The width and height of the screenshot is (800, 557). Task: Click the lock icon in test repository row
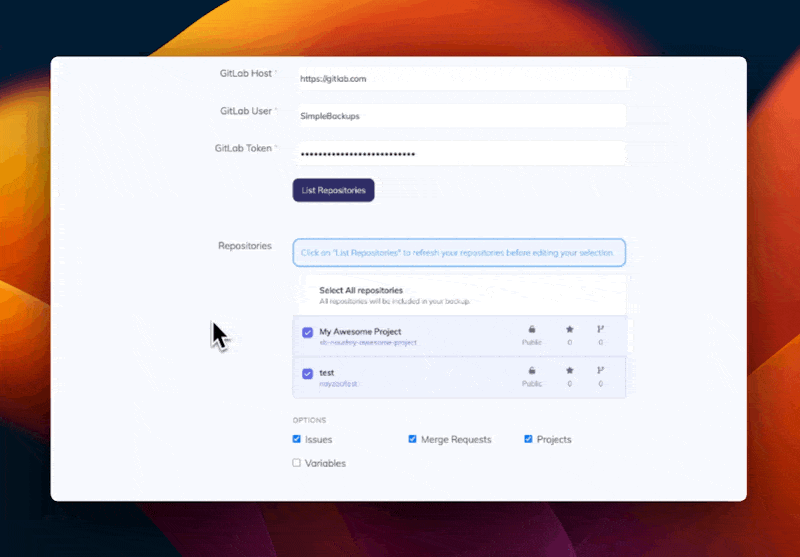point(532,370)
